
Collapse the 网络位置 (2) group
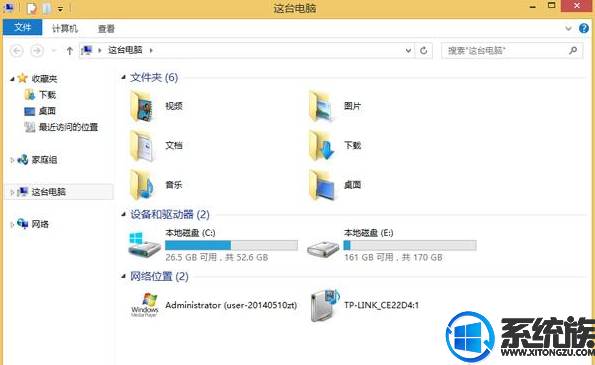coord(123,276)
